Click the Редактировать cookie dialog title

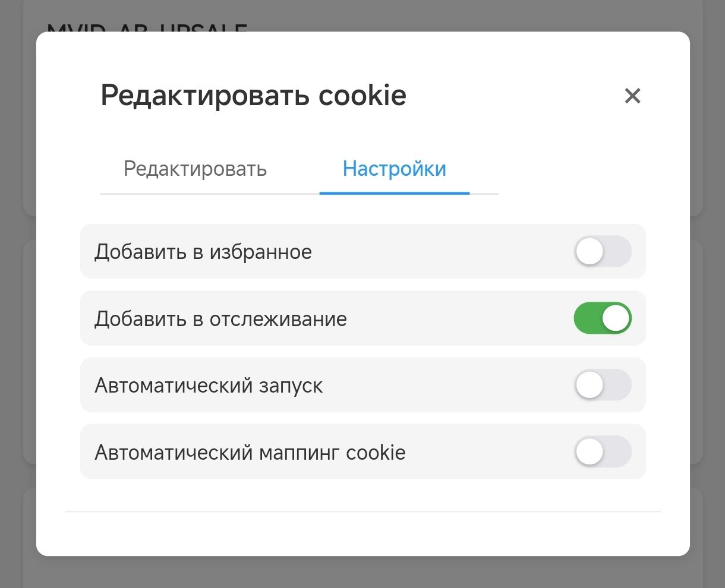[253, 96]
